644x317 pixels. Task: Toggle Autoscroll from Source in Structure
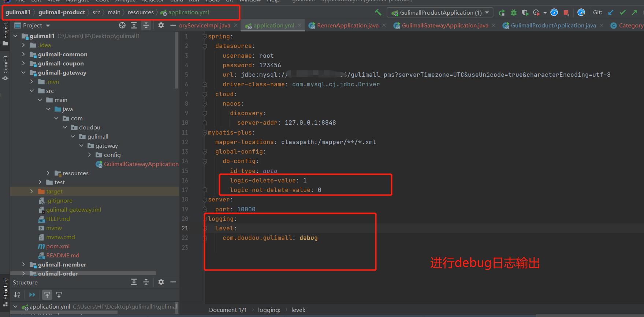(x=59, y=295)
